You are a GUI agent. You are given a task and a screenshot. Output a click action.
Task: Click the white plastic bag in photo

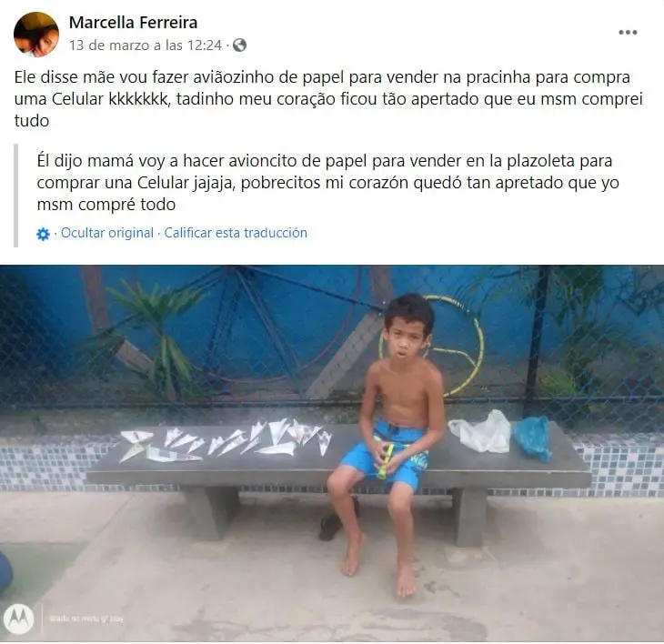click(x=480, y=431)
